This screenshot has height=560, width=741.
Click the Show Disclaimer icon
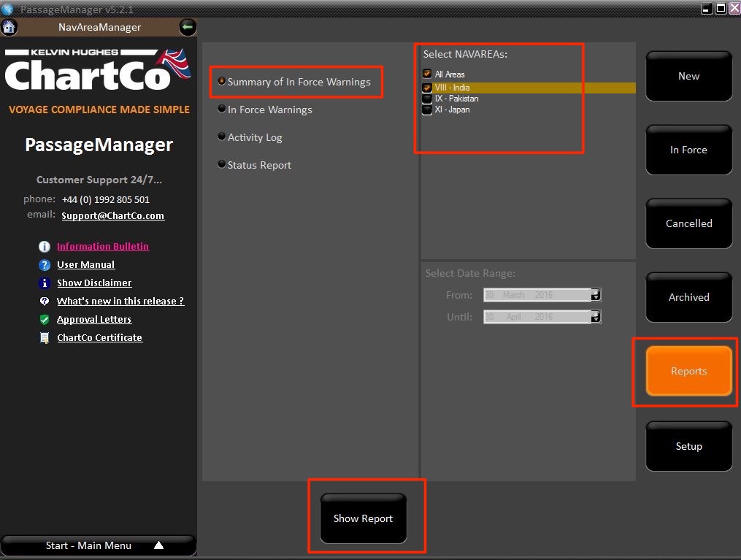pos(45,283)
